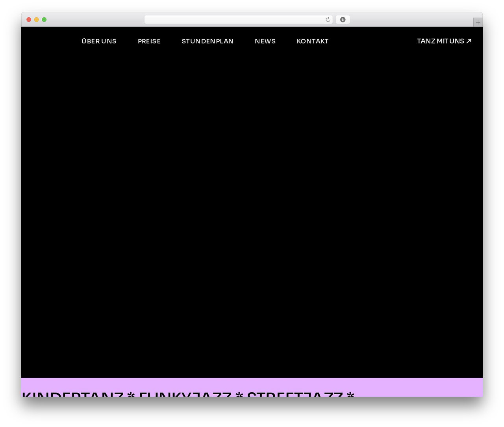This screenshot has width=504, height=427.
Task: Click the diagonal arrow beside TANZ MIT UNS
Action: coord(469,41)
